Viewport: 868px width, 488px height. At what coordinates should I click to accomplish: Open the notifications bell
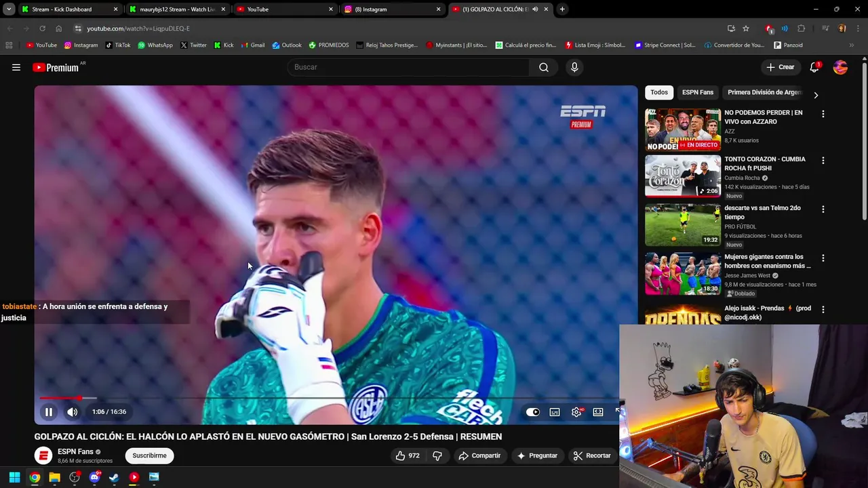[x=814, y=67]
